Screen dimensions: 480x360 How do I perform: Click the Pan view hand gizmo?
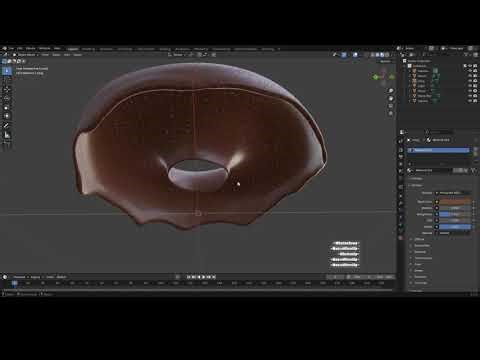(391, 98)
